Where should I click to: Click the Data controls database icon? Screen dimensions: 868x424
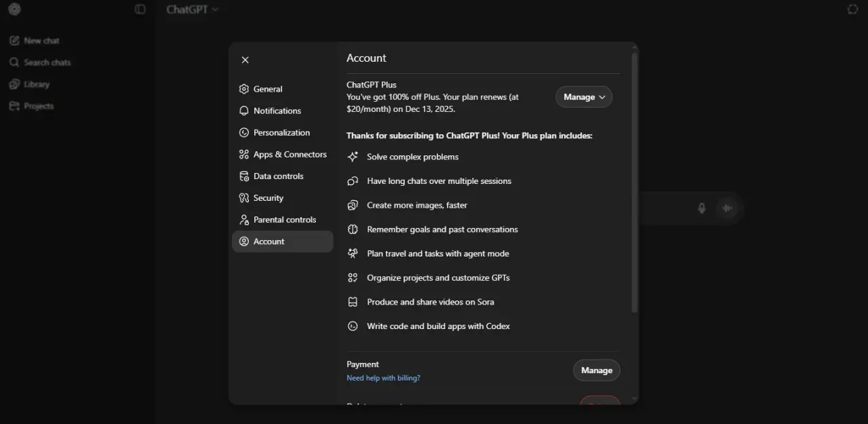(244, 176)
